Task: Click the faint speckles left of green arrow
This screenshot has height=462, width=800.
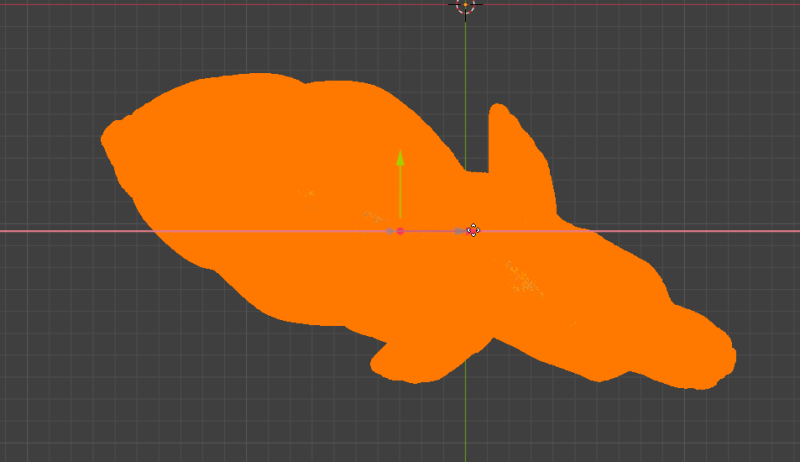Action: [374, 216]
